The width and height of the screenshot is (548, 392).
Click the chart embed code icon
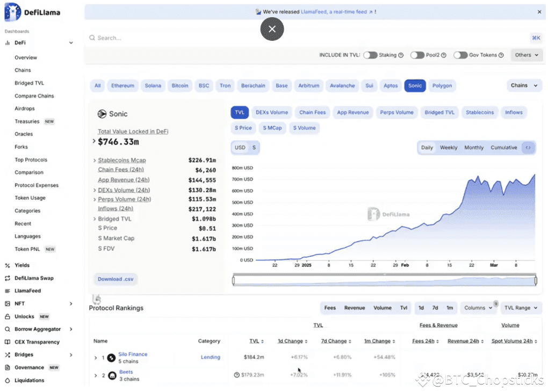click(x=528, y=148)
